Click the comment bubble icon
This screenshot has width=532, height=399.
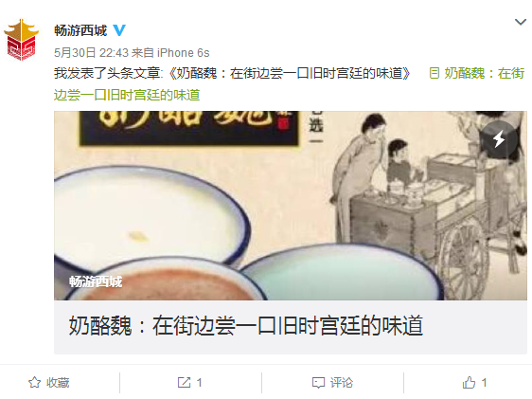pyautogui.click(x=318, y=383)
